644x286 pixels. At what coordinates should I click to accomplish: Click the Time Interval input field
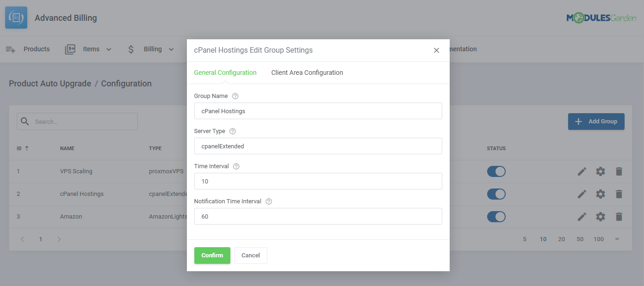(x=318, y=181)
